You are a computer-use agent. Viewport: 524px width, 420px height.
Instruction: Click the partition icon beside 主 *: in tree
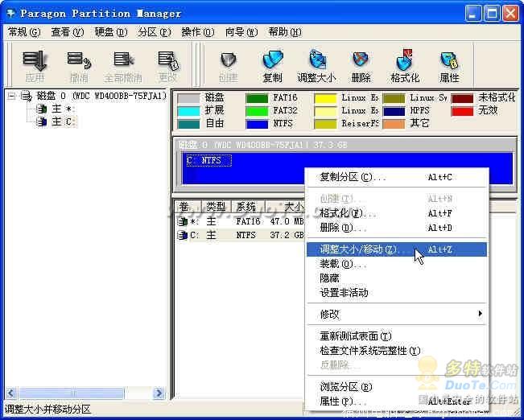[41, 109]
